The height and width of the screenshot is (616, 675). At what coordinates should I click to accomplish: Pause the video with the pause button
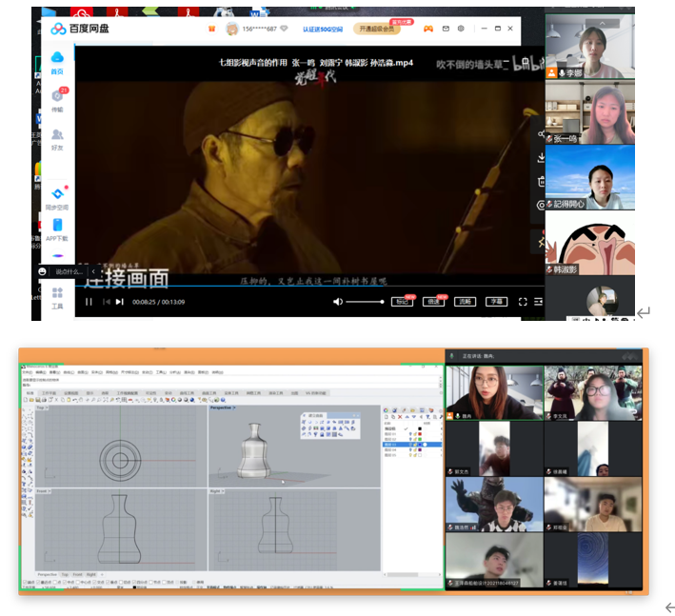point(89,302)
